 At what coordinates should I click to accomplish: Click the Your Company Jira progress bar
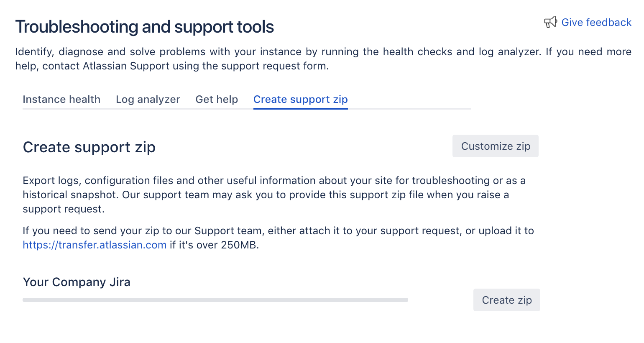tap(215, 300)
